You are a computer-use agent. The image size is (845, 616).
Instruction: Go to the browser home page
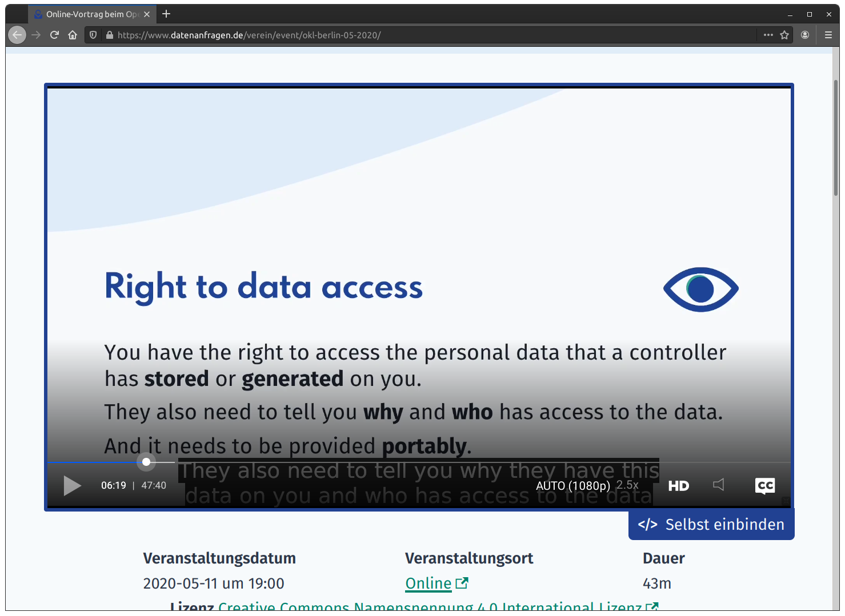pyautogui.click(x=73, y=35)
